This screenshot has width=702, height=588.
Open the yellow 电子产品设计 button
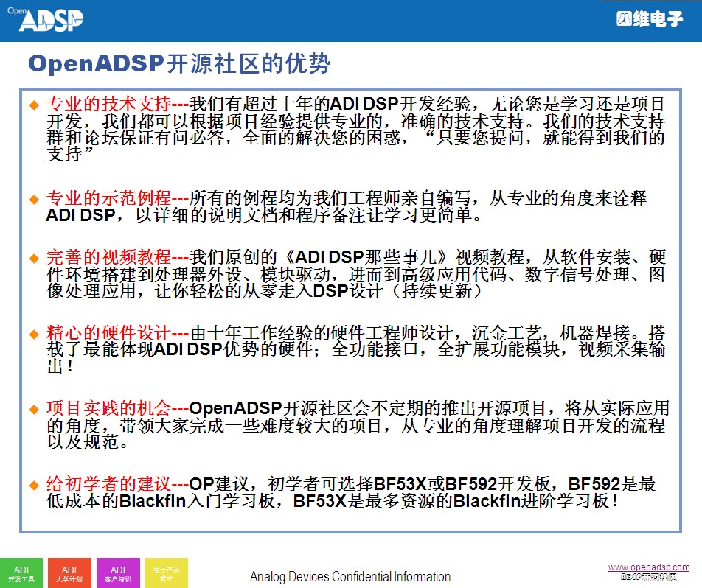coord(166,573)
